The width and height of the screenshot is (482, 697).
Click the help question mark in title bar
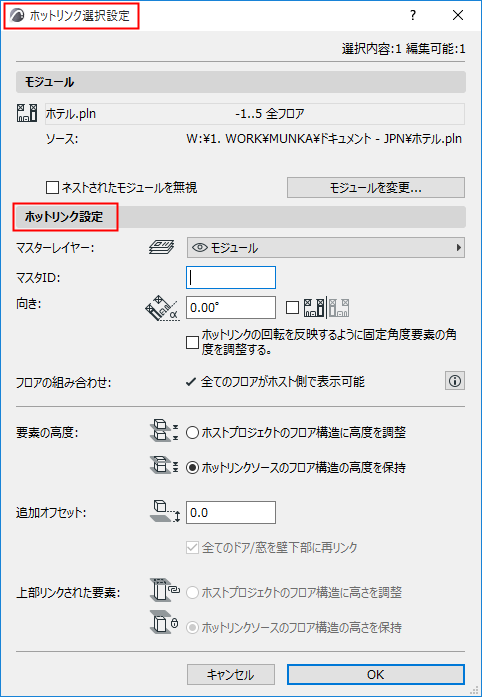pos(413,16)
